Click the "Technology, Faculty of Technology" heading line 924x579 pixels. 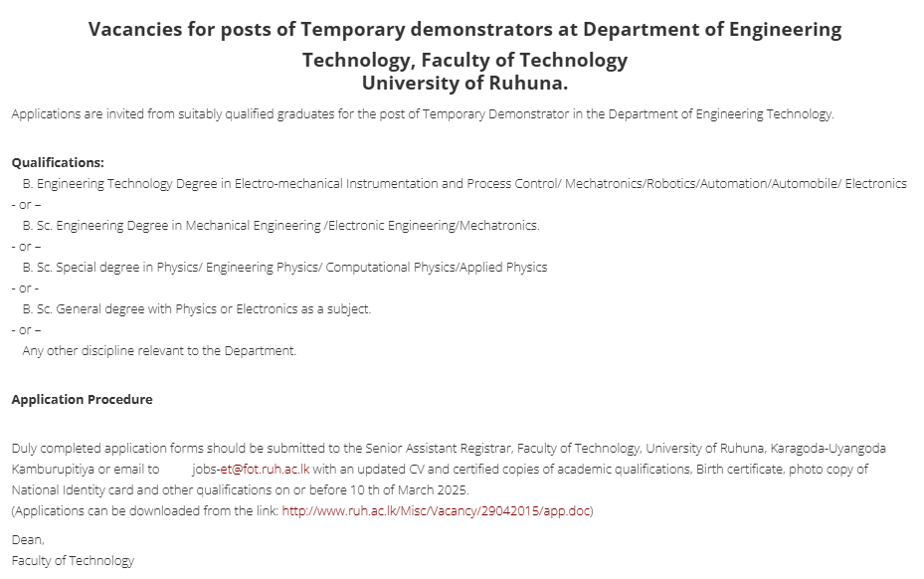tap(464, 60)
